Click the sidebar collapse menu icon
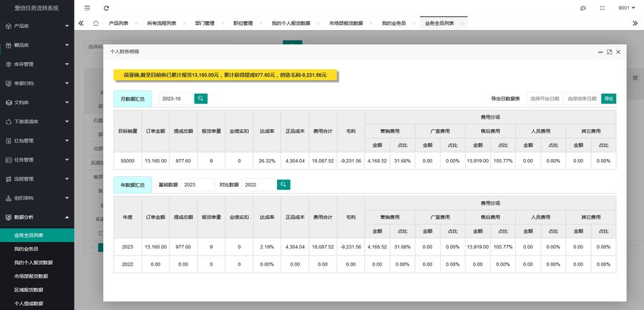The width and height of the screenshot is (644, 310). click(87, 8)
